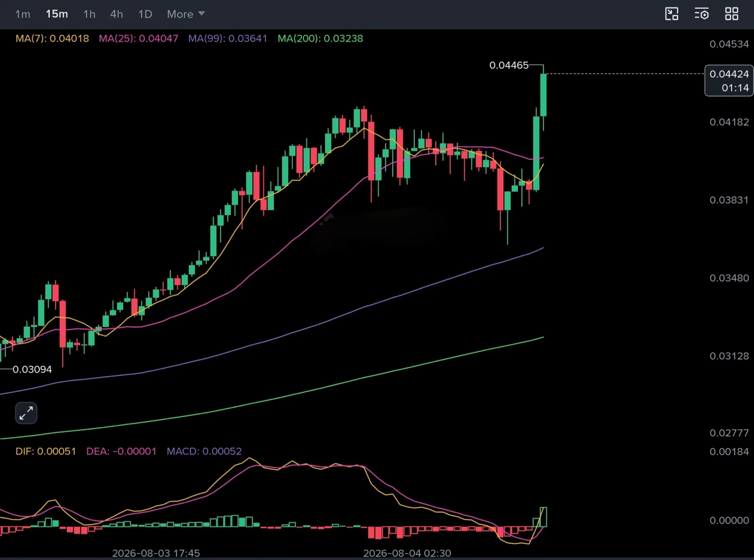Click the DEA: -0.00001 label
Screen dimensions: 754x560
tap(121, 452)
